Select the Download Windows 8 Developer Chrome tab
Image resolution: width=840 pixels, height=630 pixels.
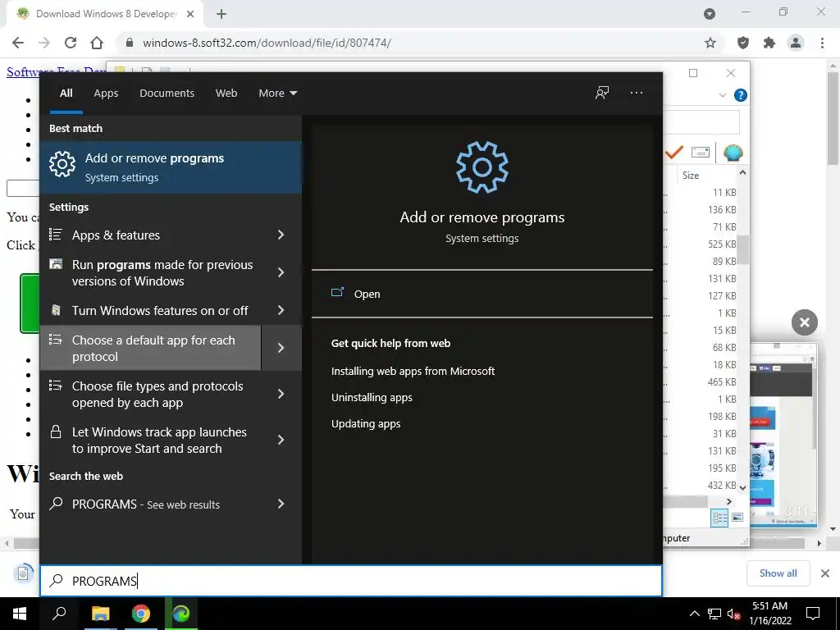[x=104, y=14]
